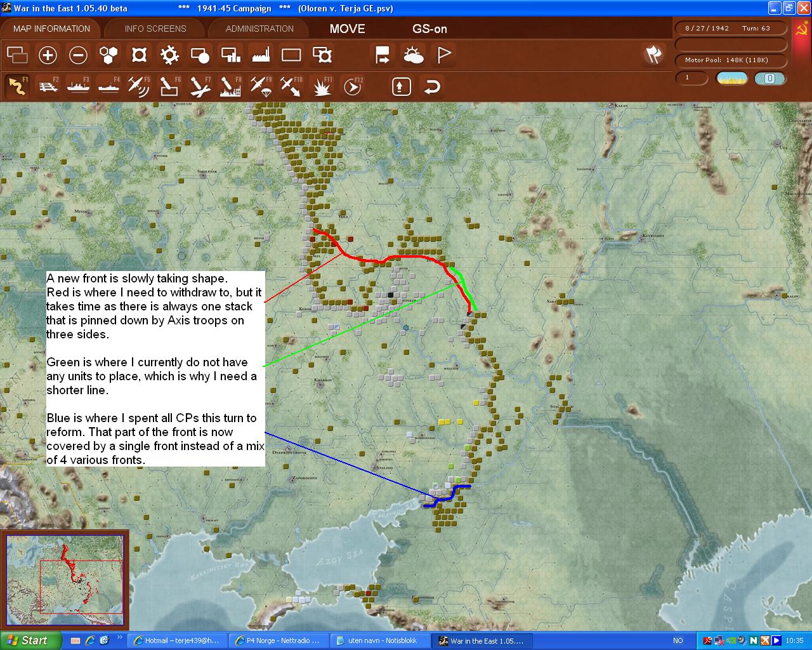
Task: Click the NO language indicator in taskbar
Action: pyautogui.click(x=678, y=640)
